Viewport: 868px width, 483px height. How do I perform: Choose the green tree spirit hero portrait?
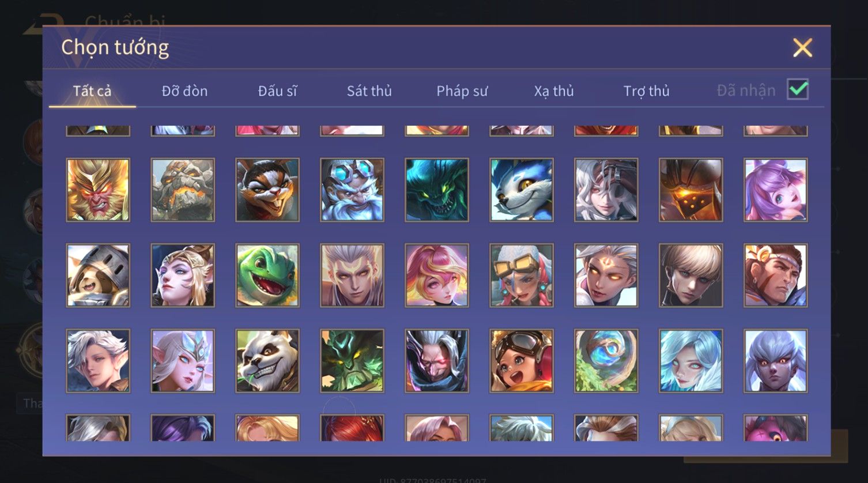(352, 361)
